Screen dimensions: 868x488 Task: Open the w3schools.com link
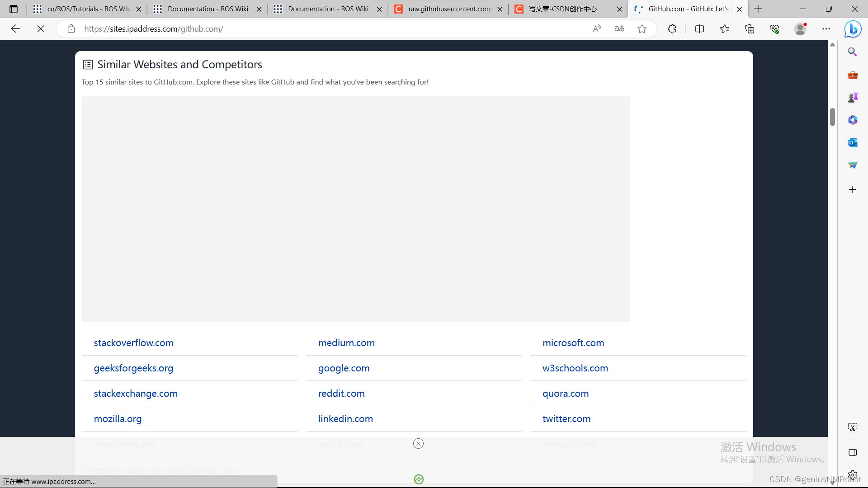[575, 368]
